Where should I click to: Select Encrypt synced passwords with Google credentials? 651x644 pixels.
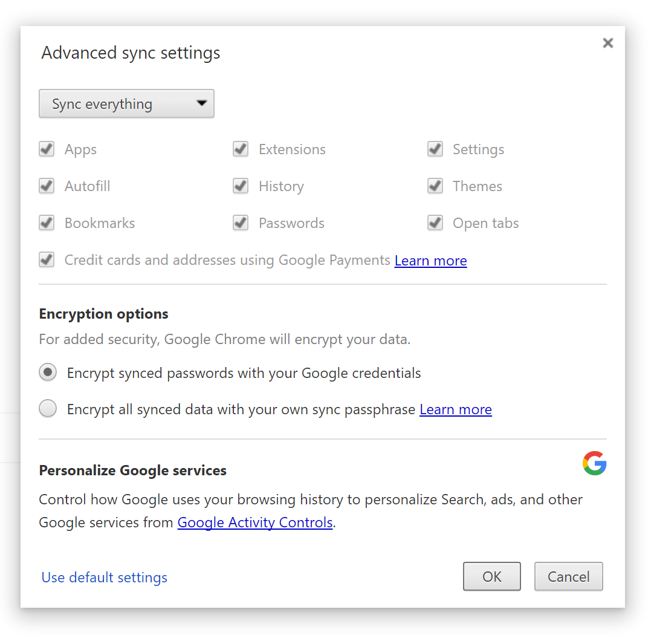coord(48,372)
